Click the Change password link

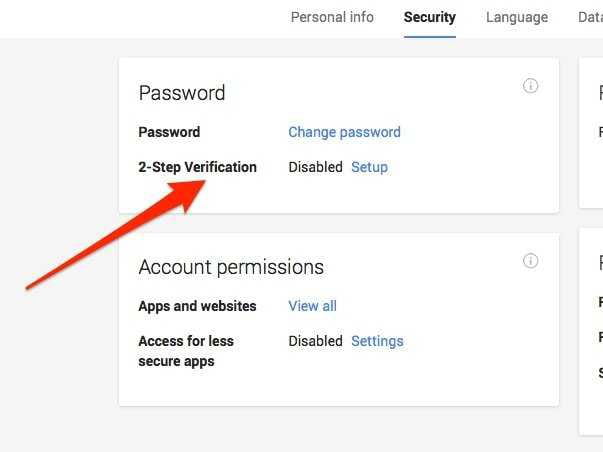[344, 132]
